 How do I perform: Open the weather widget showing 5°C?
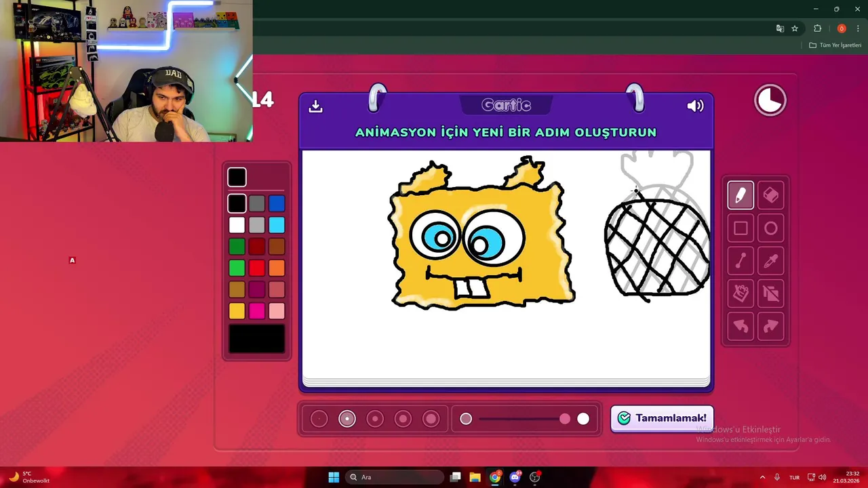pyautogui.click(x=28, y=477)
